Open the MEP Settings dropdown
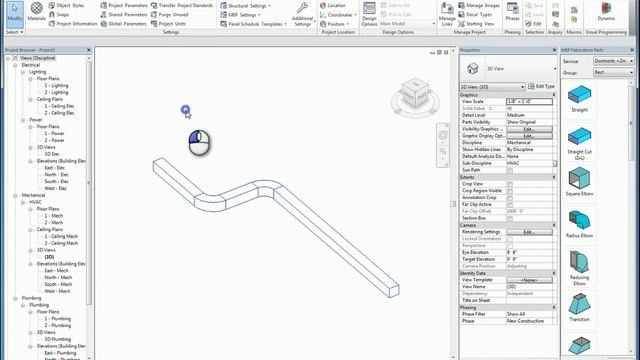Viewport: 640px width, 360px height. pos(240,15)
